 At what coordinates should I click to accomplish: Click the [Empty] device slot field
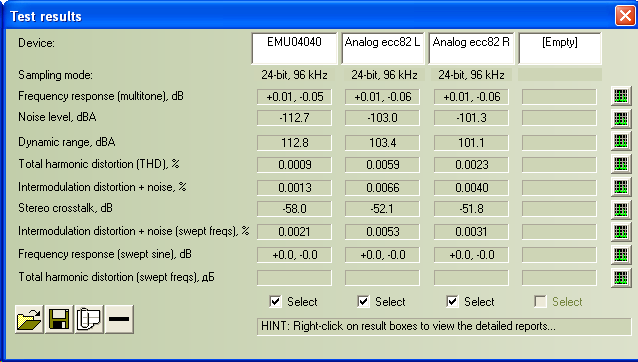tap(559, 48)
